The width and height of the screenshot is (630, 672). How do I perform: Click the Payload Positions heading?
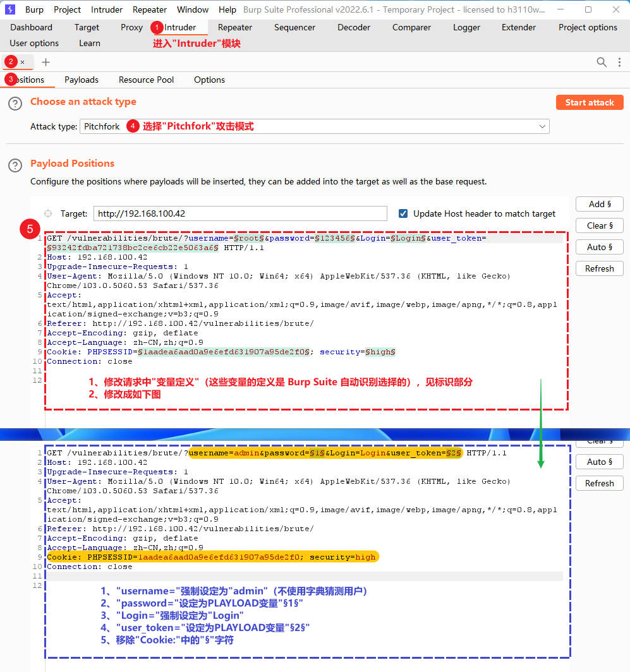[72, 164]
